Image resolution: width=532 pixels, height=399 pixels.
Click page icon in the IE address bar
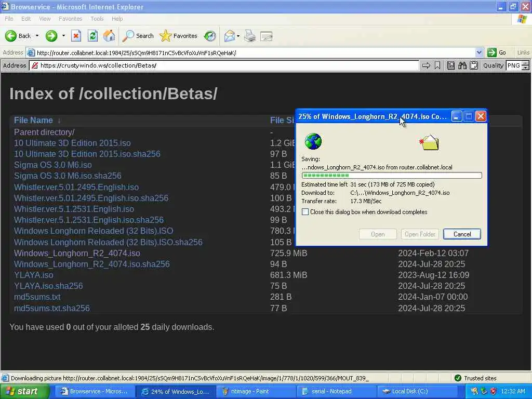31,52
